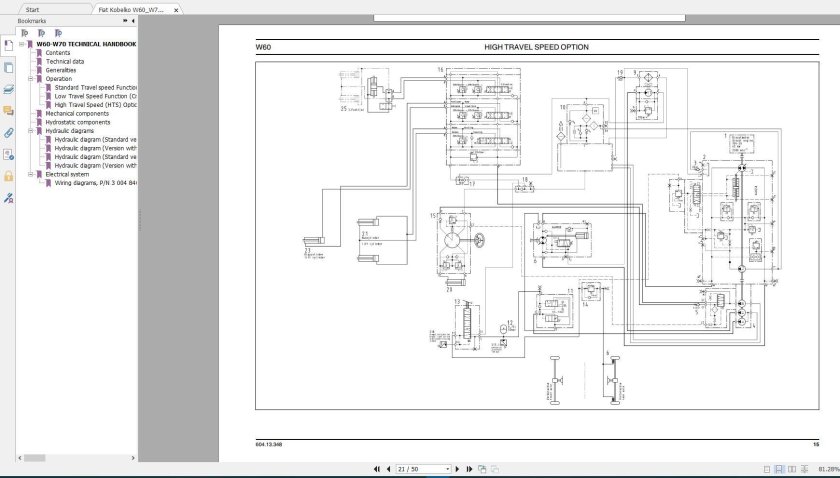Switch to the Start tab

tap(33, 8)
